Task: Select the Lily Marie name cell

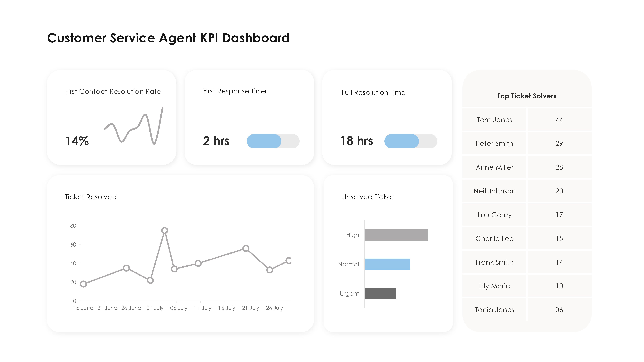Action: click(495, 286)
